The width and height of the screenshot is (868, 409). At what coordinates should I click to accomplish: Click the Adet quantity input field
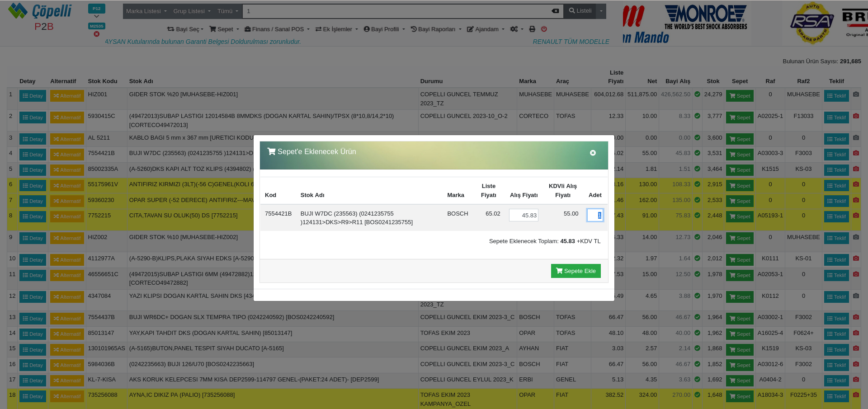tap(594, 215)
